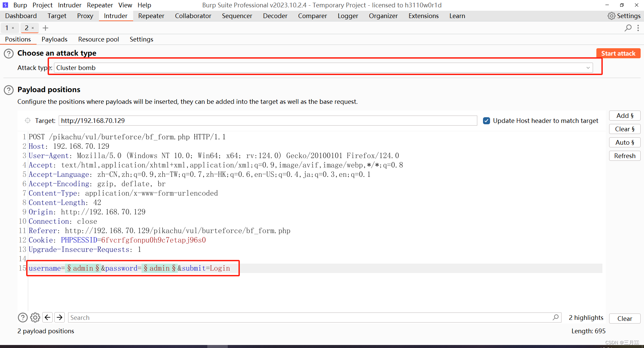Open the Help menu
644x348 pixels.
coord(144,5)
